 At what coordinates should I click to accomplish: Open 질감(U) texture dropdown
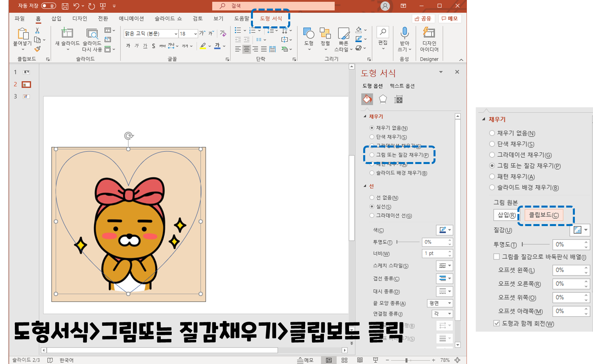(580, 230)
